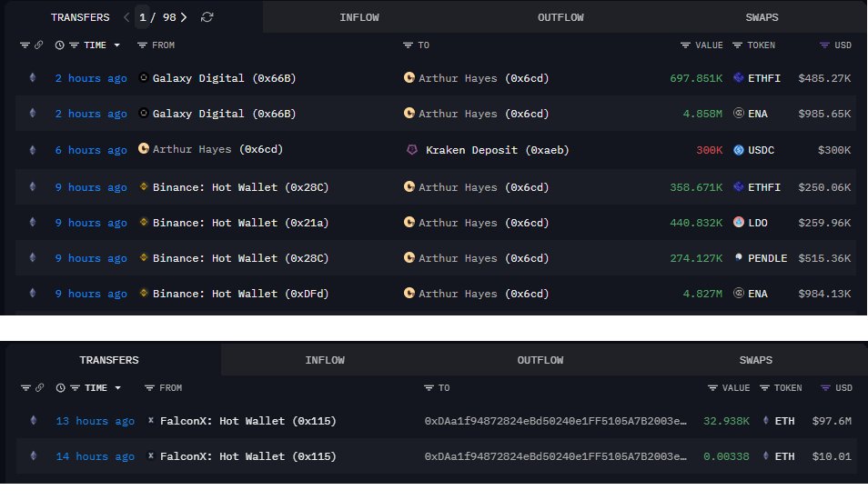Go to previous transfers page arrow
Viewport: 868px width, 500px height.
[x=126, y=17]
